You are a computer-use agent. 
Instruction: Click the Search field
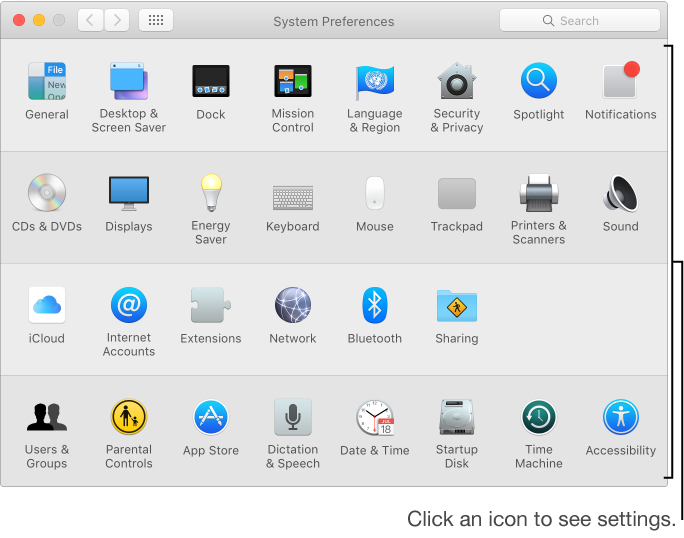[x=579, y=21]
